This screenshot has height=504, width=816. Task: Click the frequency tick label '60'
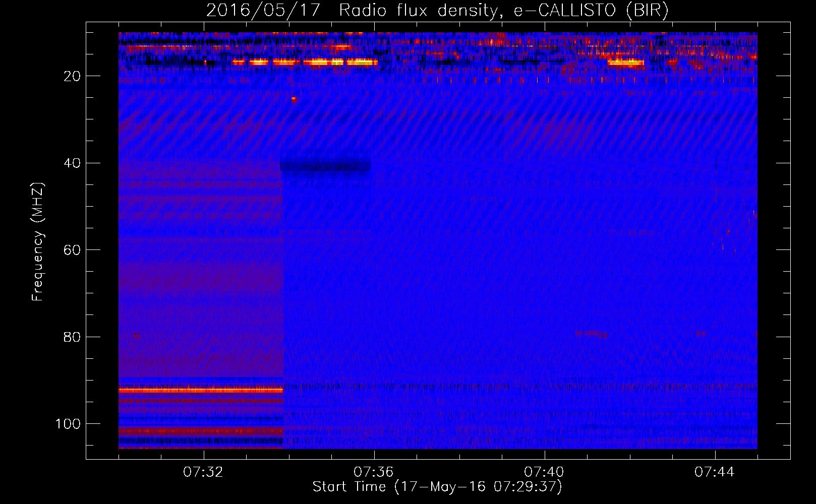click(72, 250)
